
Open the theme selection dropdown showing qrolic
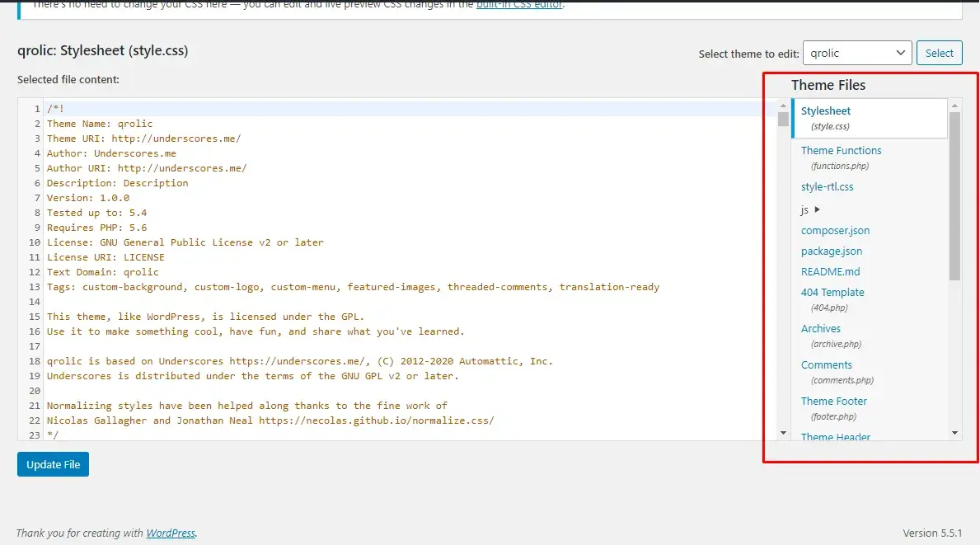pyautogui.click(x=857, y=53)
